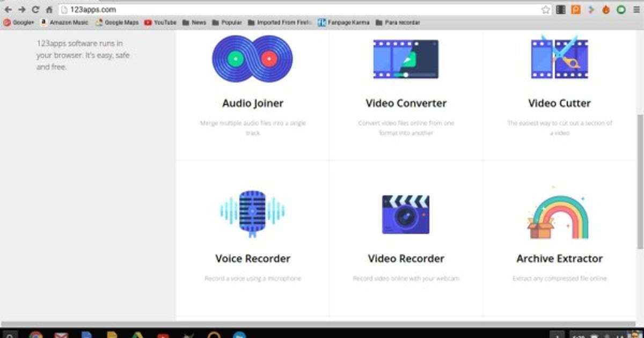
Task: Click the Voice Recorder title link
Action: tap(252, 259)
